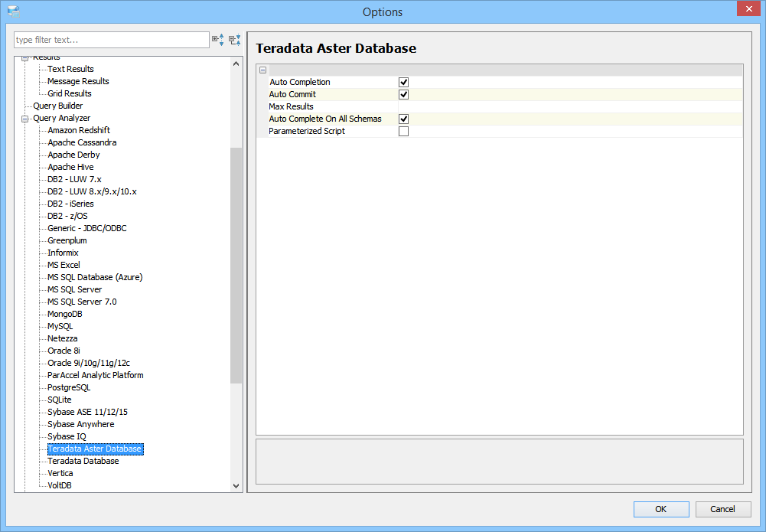
Task: Click the filter text input field
Action: pos(112,40)
